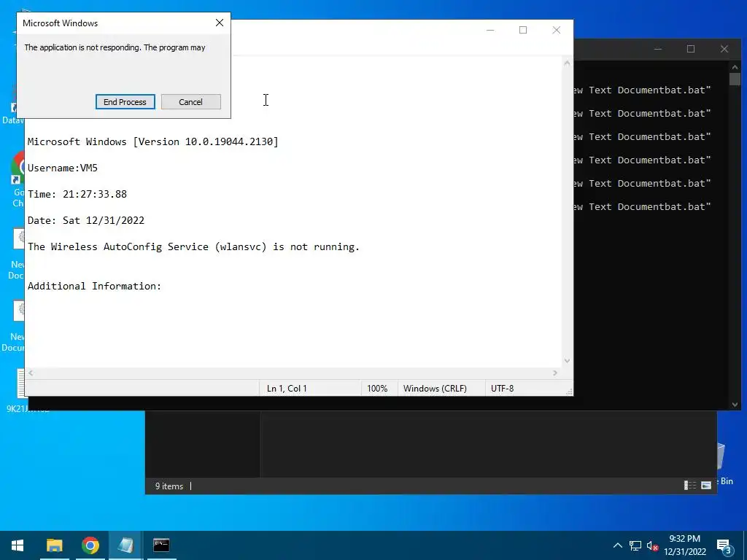This screenshot has height=560, width=747.
Task: Click the muted volume tray icon
Action: click(652, 545)
